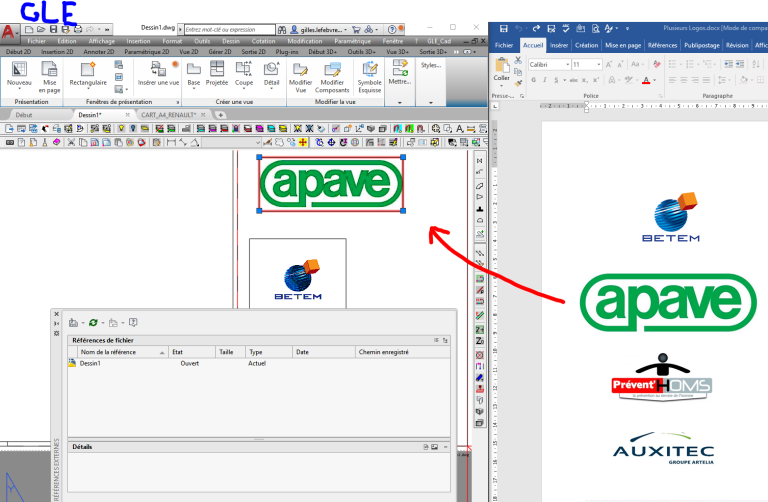Click Modifier Vue icon
The image size is (768, 502).
point(300,70)
